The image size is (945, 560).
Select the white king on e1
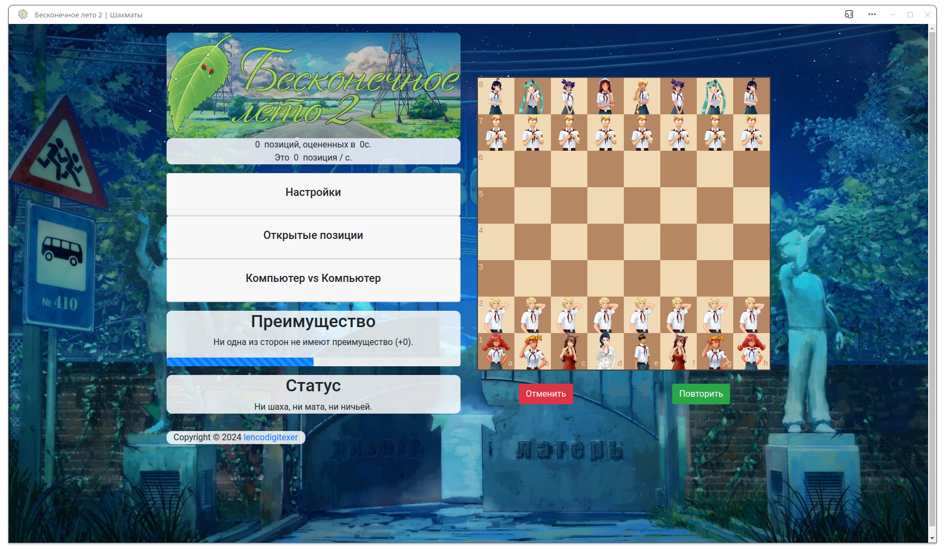pos(642,351)
